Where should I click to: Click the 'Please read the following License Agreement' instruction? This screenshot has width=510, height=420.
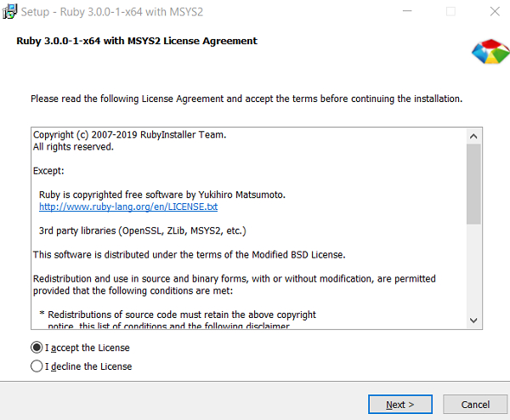coord(246,99)
